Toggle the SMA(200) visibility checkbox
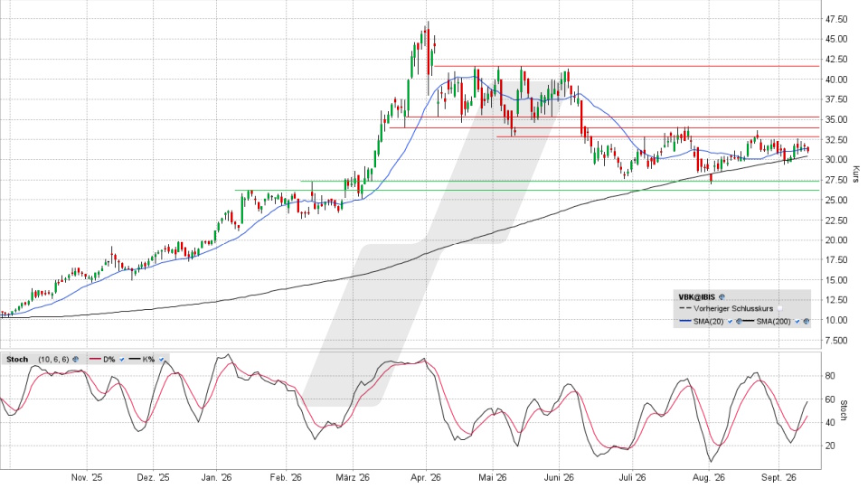 pyautogui.click(x=797, y=321)
